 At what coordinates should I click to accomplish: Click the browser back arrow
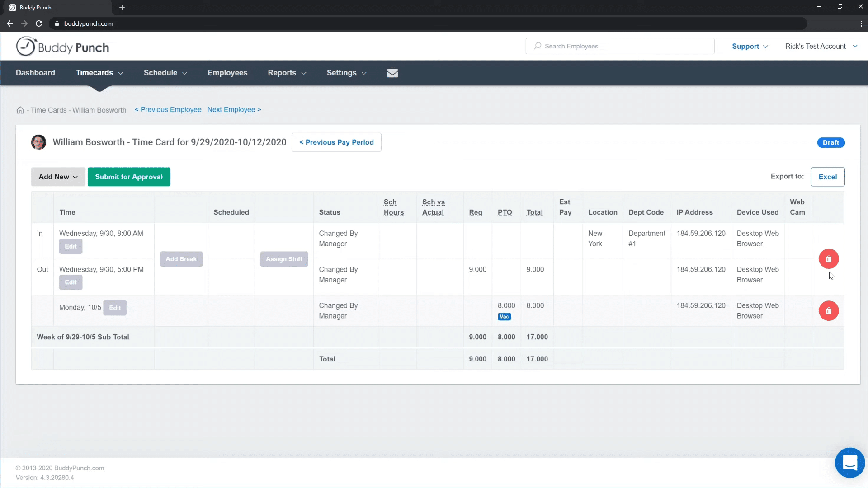click(10, 23)
